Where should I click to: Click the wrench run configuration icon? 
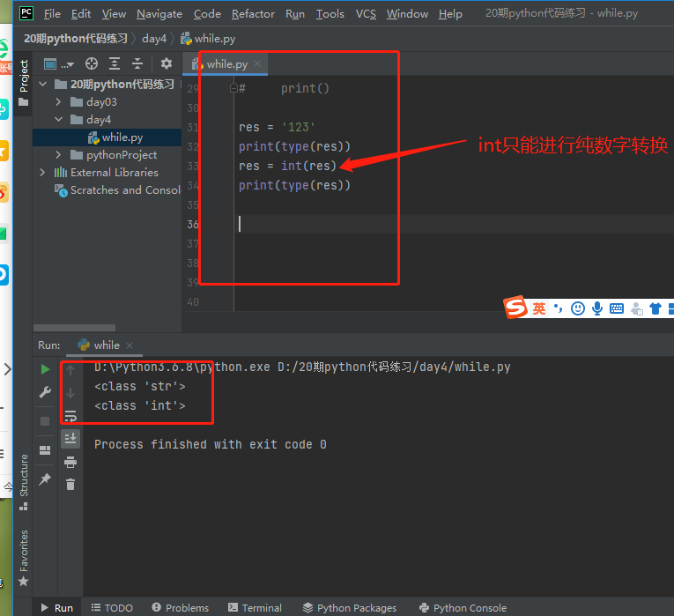[x=45, y=391]
